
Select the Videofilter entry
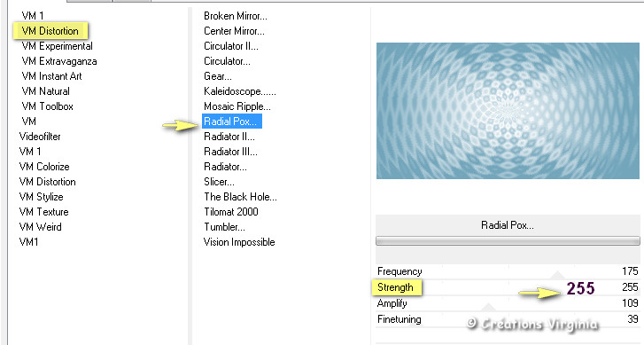pos(40,137)
